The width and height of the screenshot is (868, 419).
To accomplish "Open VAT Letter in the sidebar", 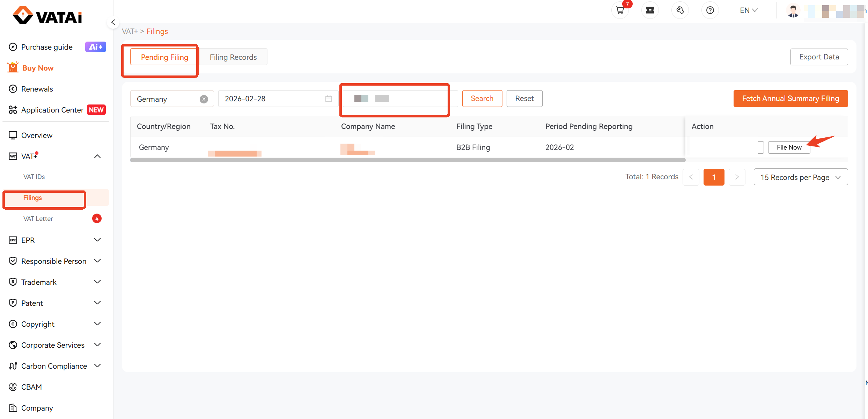I will 38,219.
